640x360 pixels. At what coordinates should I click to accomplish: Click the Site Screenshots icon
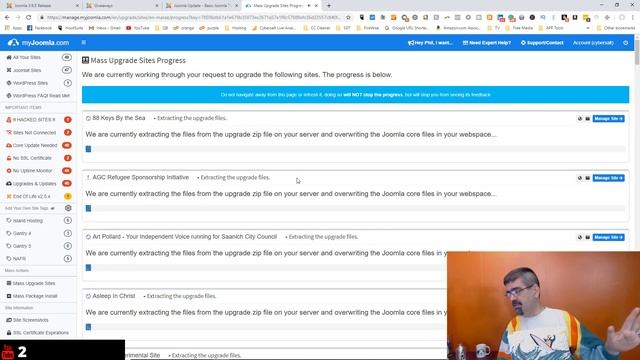coord(9,320)
